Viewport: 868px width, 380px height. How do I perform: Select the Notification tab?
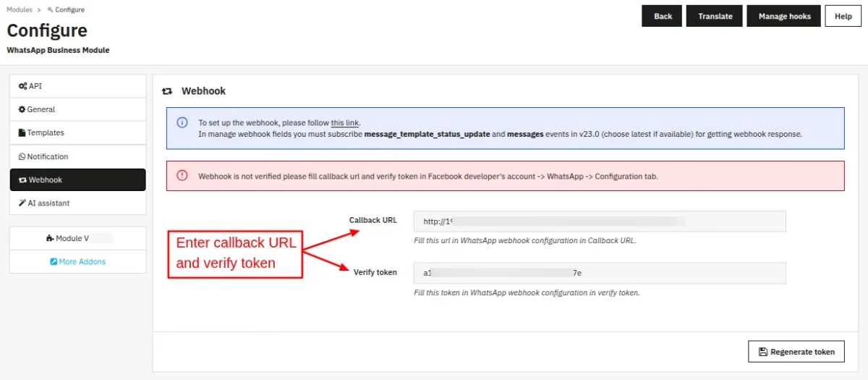click(77, 156)
